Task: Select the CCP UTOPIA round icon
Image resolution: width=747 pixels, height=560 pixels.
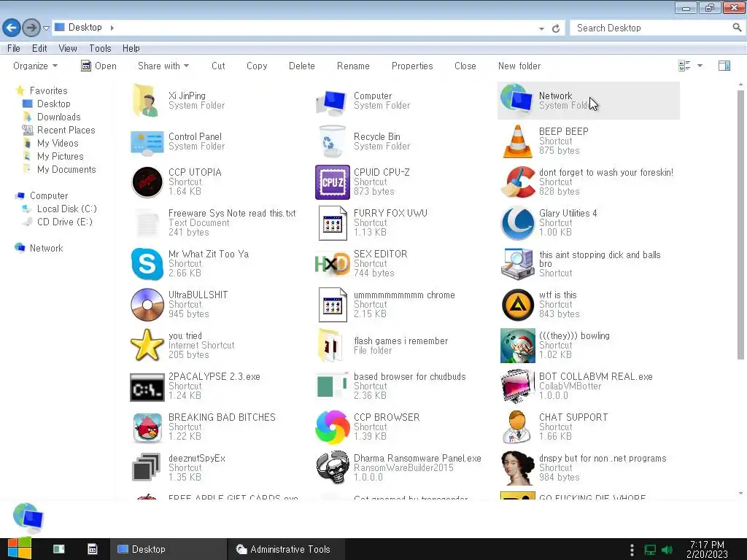Action: [x=147, y=182]
